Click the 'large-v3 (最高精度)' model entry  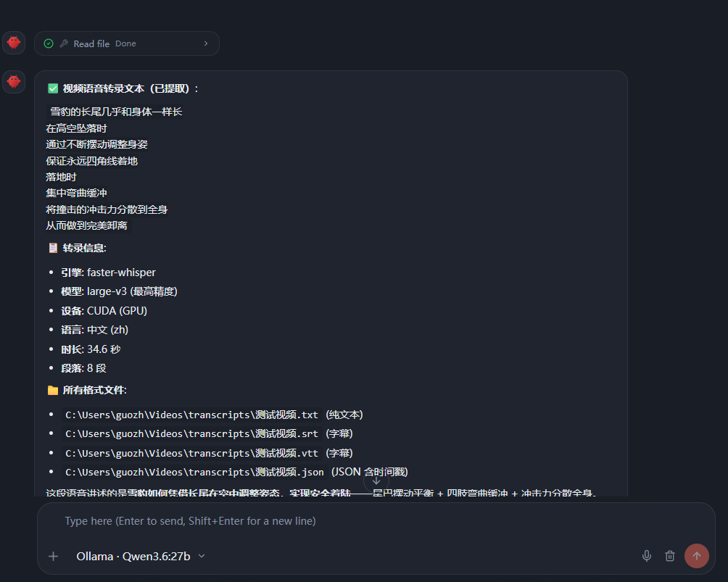point(132,291)
